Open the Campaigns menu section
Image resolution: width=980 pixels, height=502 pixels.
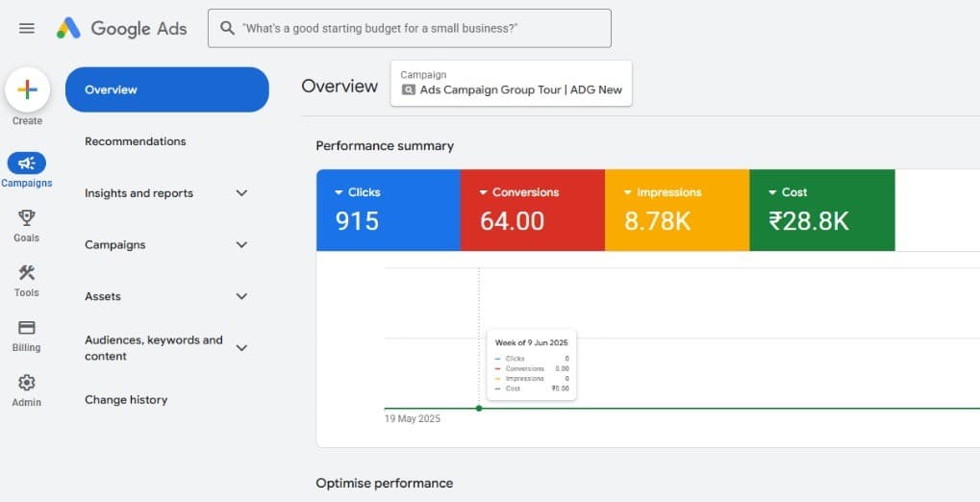115,245
